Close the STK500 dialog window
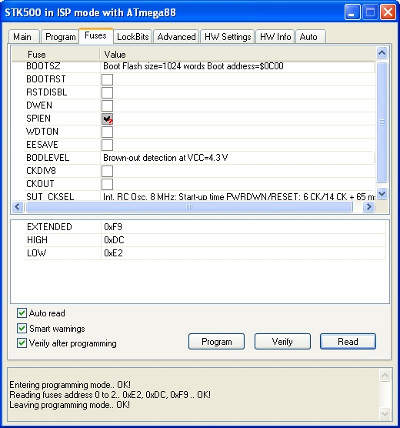 388,13
